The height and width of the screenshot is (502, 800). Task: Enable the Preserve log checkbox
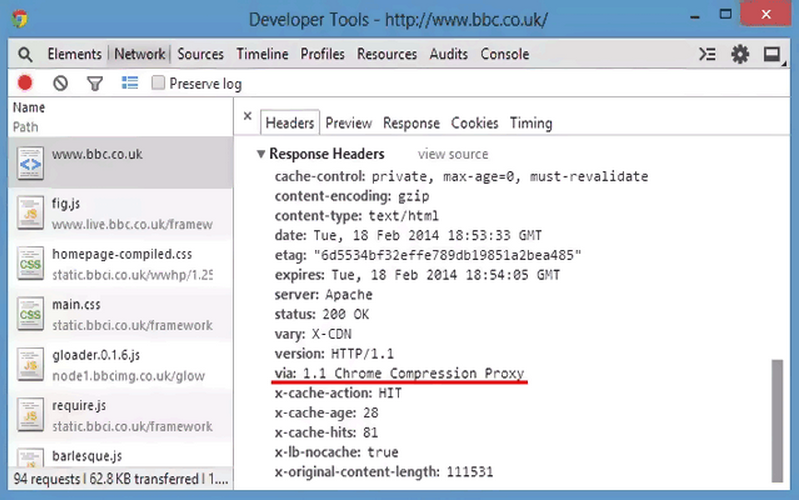[x=158, y=83]
